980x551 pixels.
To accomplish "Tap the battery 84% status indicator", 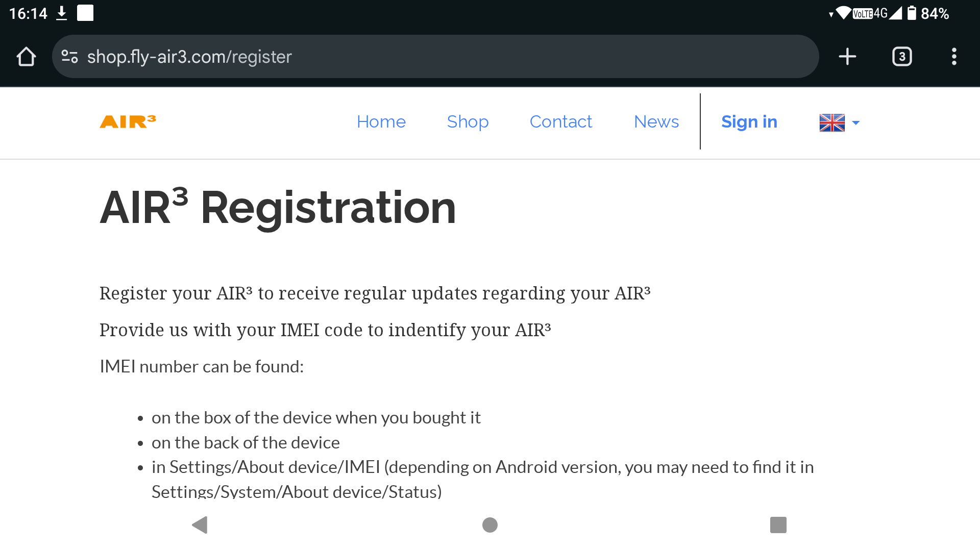I will tap(928, 13).
